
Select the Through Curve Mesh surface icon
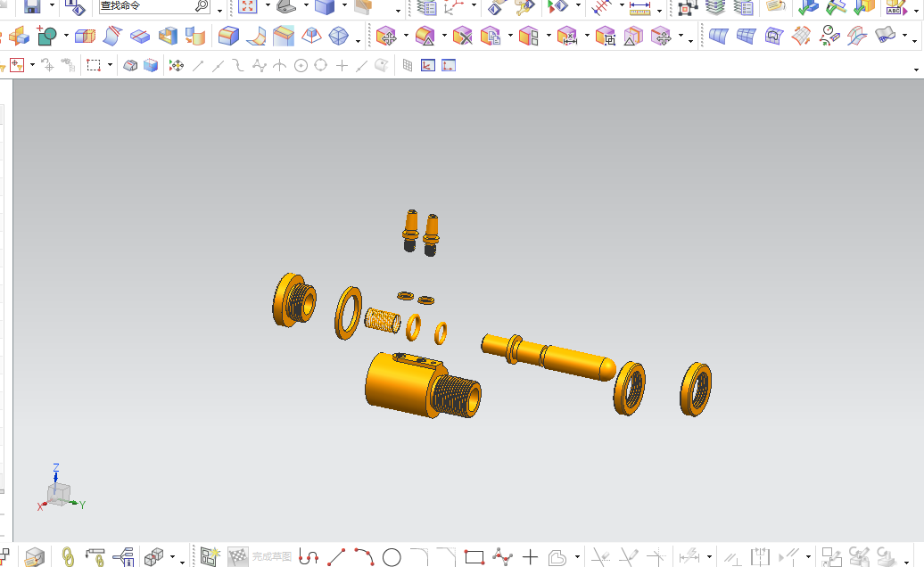pos(746,37)
